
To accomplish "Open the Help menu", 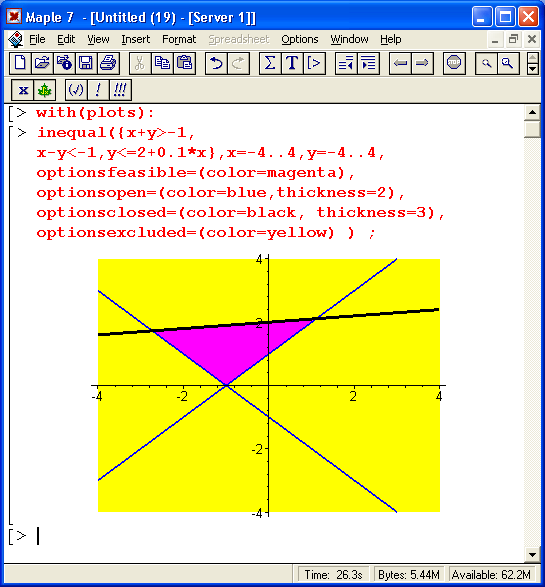I will coord(390,39).
